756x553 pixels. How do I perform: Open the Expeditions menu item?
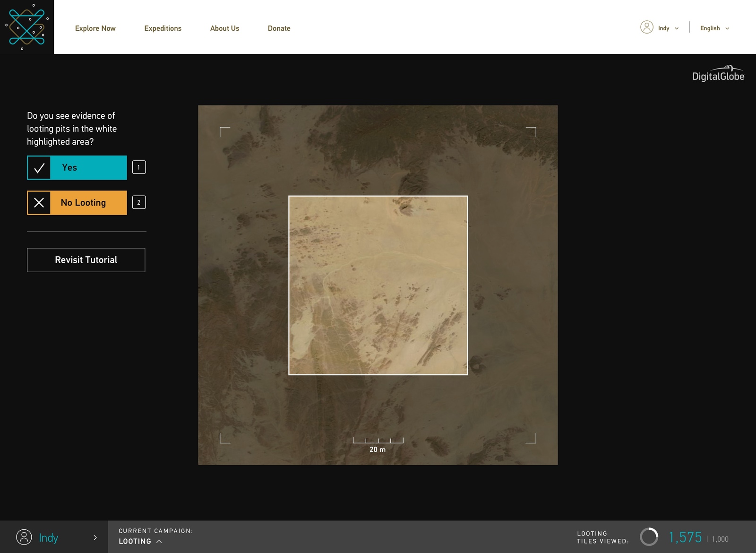[163, 28]
